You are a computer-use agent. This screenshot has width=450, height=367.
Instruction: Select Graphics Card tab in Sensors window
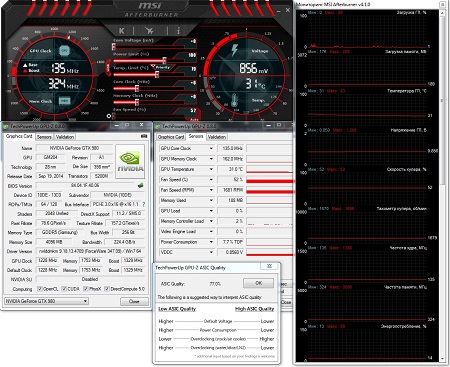pos(171,137)
